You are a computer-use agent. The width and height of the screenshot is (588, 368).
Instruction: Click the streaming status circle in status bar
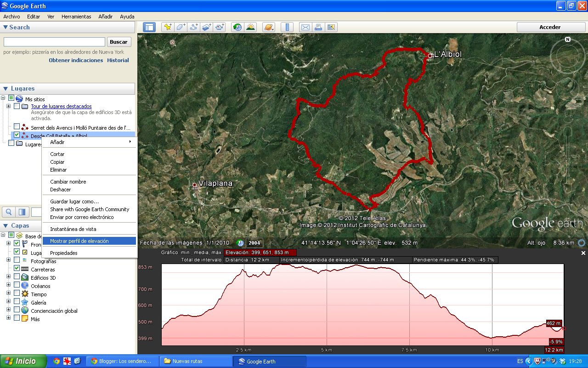point(582,243)
